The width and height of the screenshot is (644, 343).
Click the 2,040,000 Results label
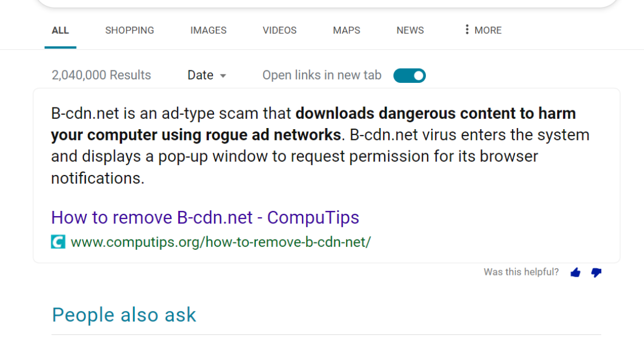[x=101, y=75]
